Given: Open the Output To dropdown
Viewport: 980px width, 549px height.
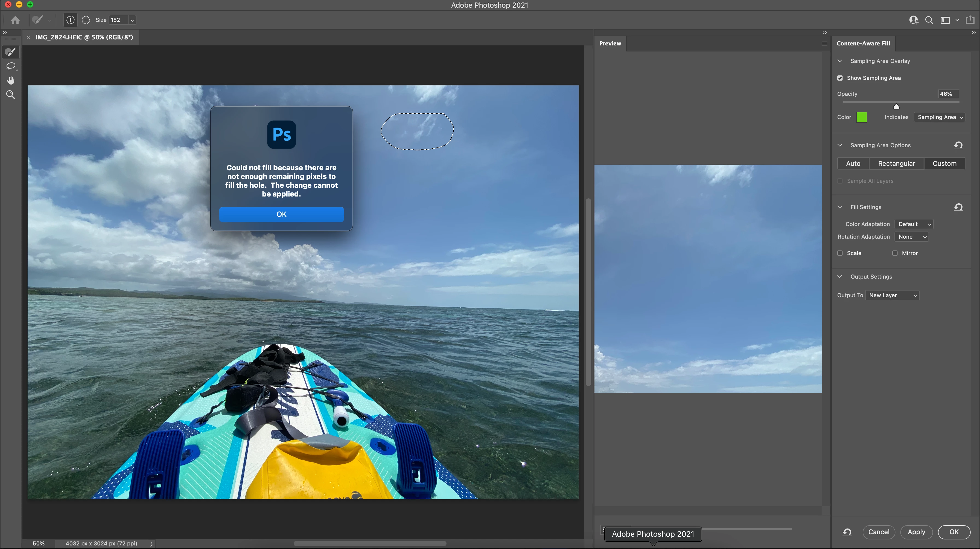Looking at the screenshot, I should (x=892, y=296).
